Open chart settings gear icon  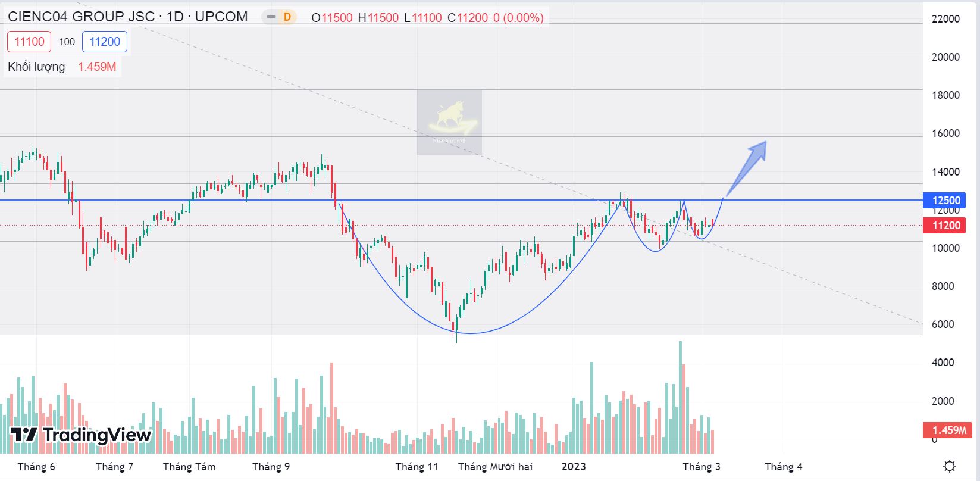tap(950, 466)
